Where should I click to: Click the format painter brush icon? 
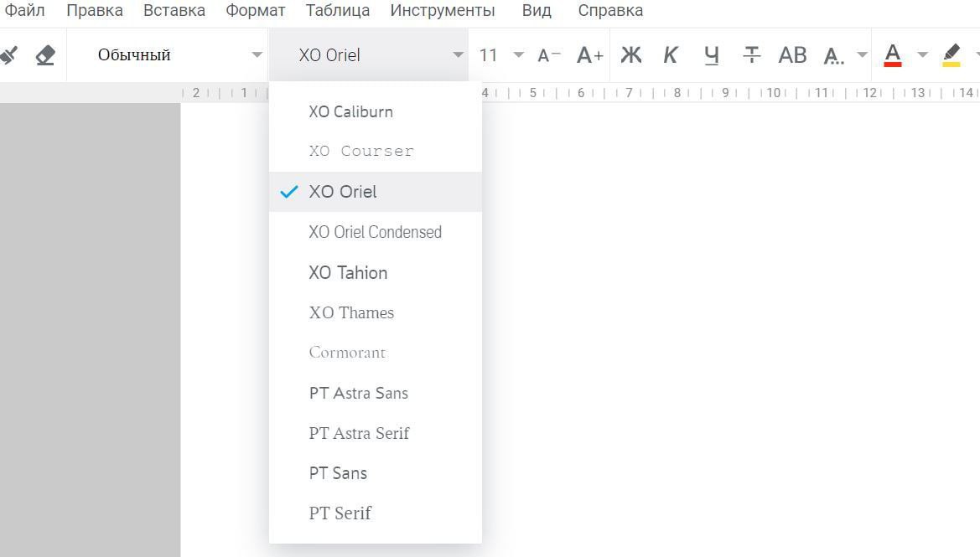(8, 55)
